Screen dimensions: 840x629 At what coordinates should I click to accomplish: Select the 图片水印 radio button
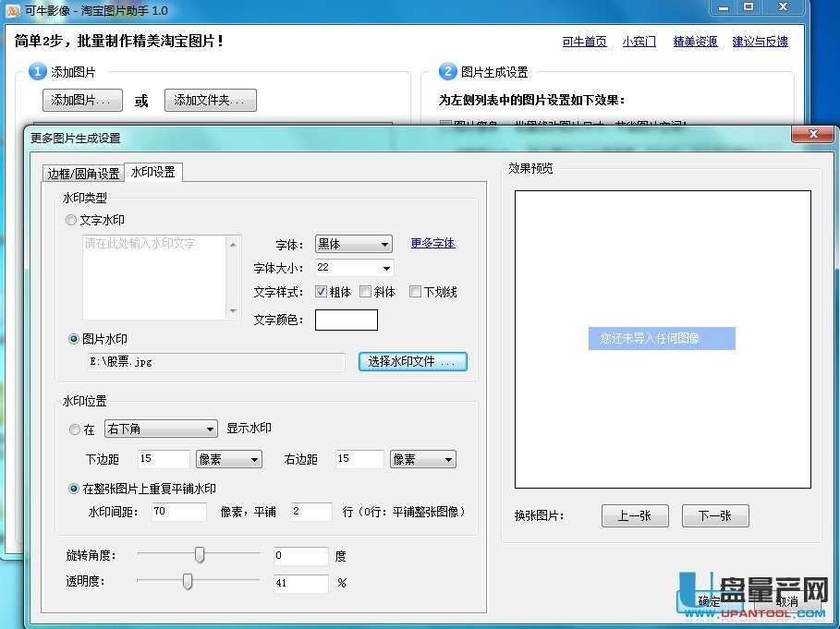click(74, 338)
